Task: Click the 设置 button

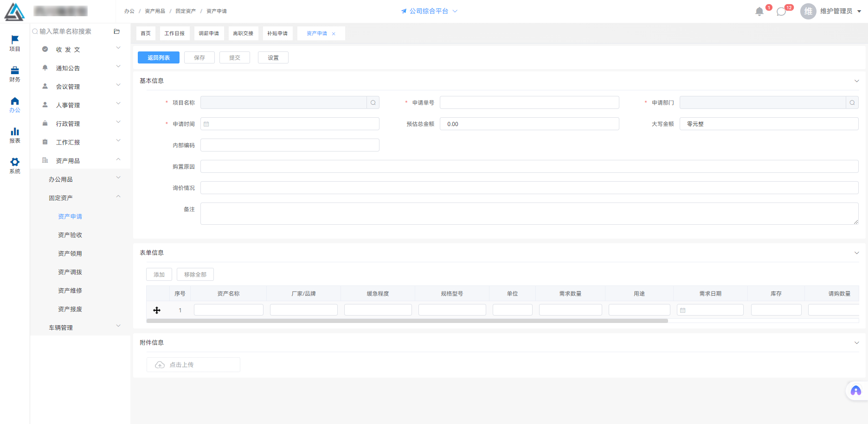Action: click(273, 57)
